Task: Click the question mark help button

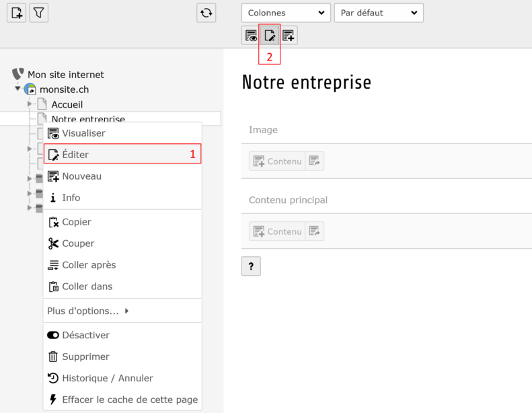Action: pos(251,266)
